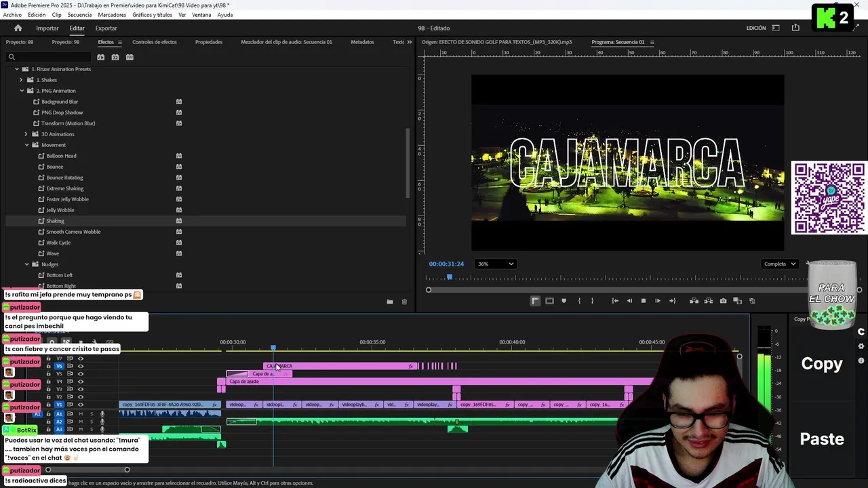Switch to Controles de efectos tab
Viewport: 868px width, 488px height.
tap(155, 42)
